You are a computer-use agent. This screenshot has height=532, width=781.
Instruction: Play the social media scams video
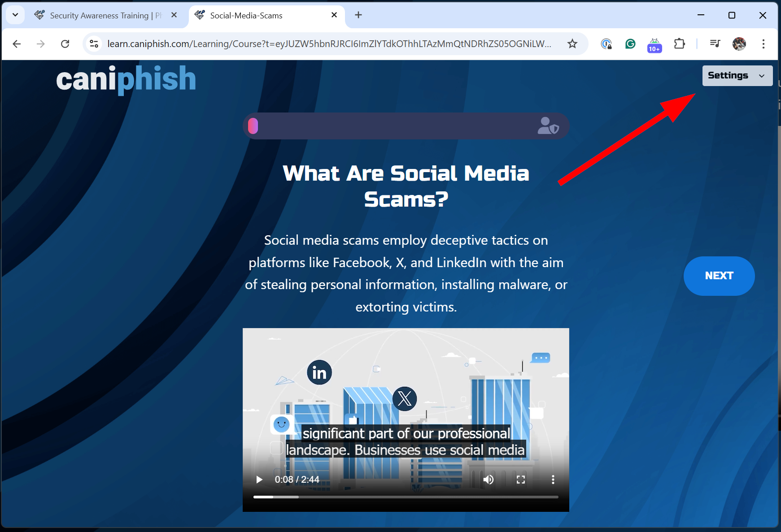click(259, 480)
